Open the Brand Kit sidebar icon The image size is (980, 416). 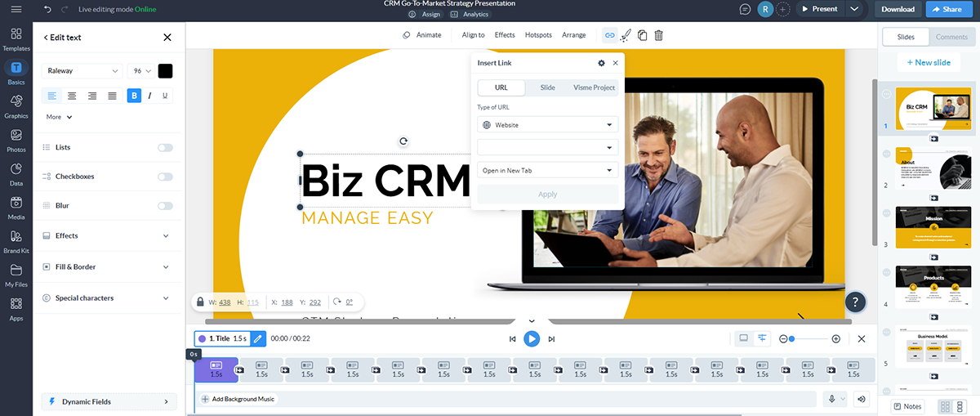coord(16,240)
